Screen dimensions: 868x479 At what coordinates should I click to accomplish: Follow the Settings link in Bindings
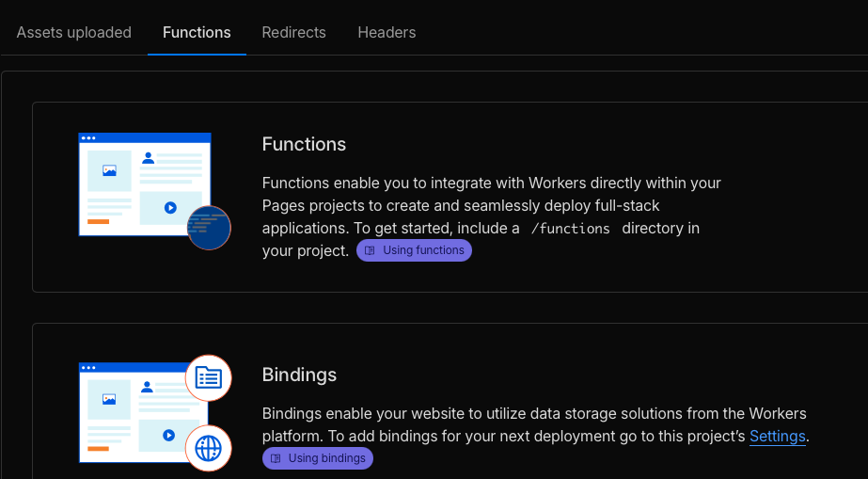pos(777,437)
